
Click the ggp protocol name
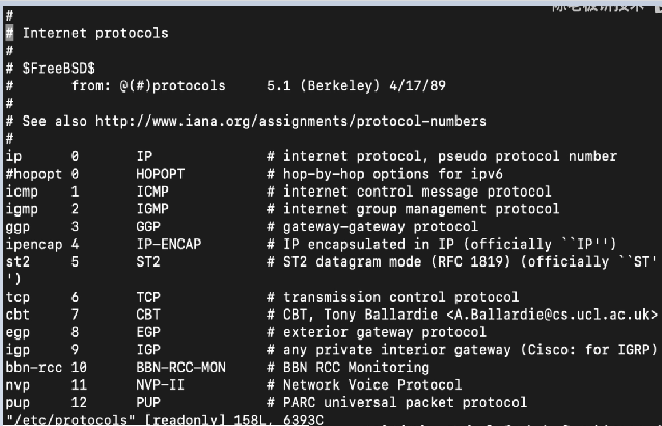[x=18, y=227]
